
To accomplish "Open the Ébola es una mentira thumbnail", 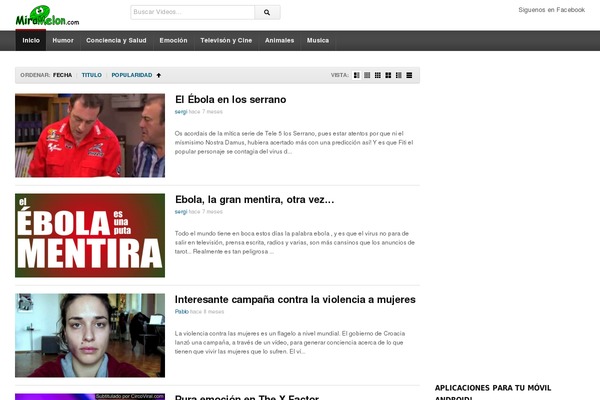I will tap(90, 235).
